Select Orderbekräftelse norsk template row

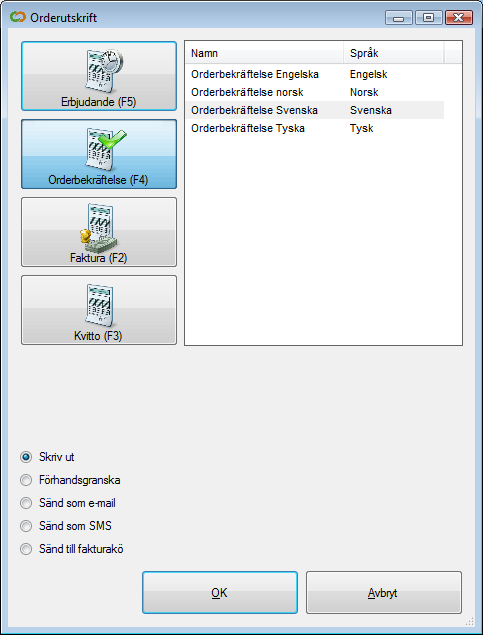pyautogui.click(x=315, y=92)
